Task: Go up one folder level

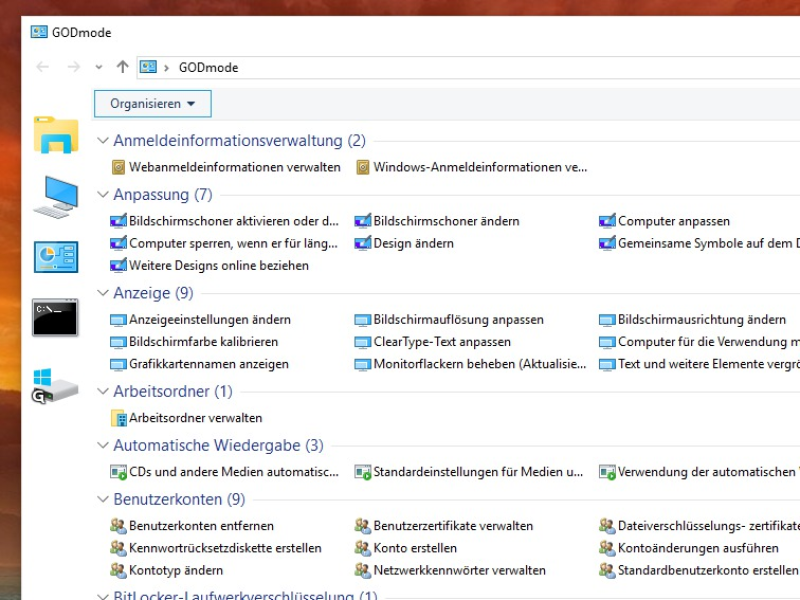Action: pyautogui.click(x=122, y=66)
